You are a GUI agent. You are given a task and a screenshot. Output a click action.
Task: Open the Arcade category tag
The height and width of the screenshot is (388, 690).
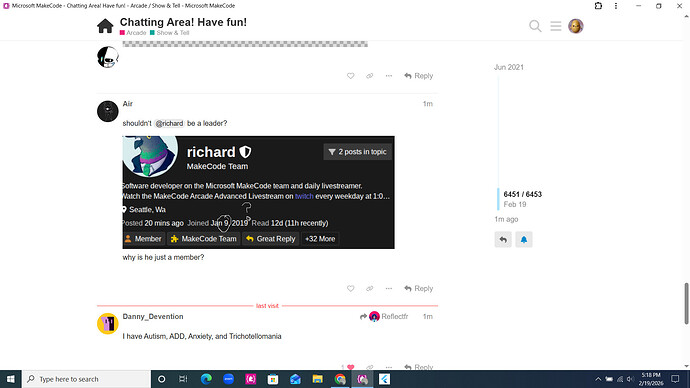pos(133,33)
